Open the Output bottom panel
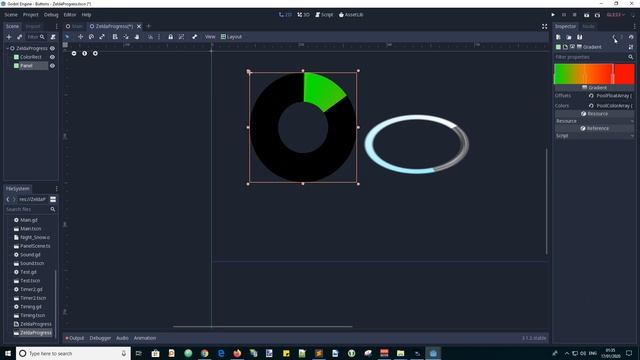 [x=75, y=338]
